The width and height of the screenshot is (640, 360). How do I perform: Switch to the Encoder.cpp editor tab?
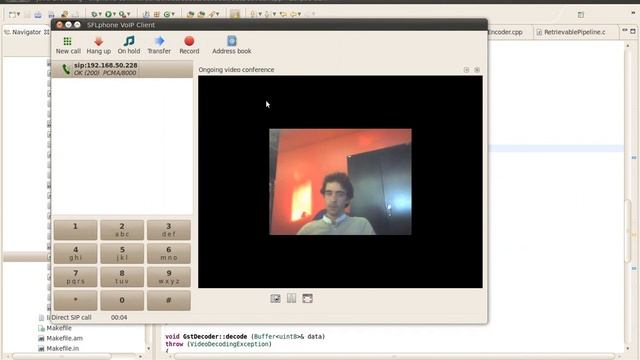point(506,32)
